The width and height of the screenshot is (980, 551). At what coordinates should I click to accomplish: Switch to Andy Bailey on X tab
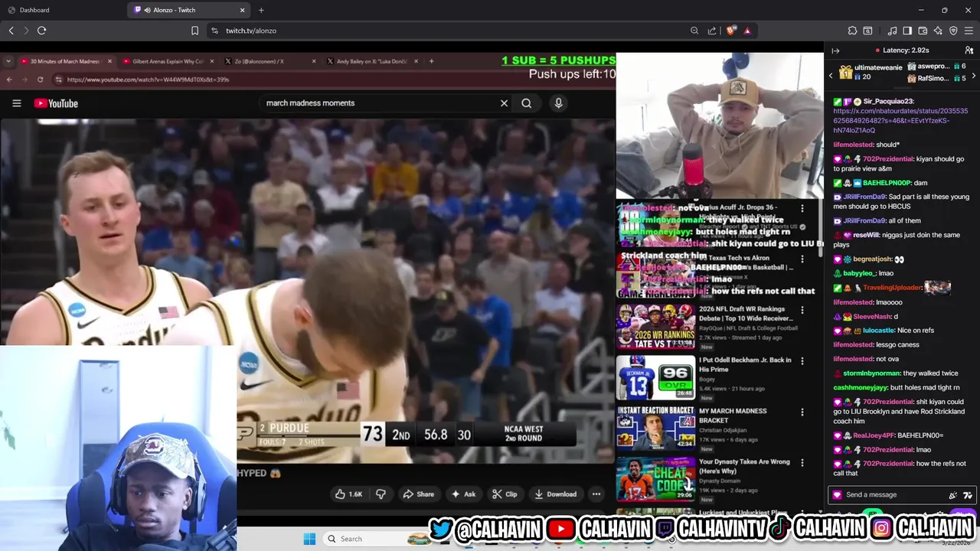[x=371, y=61]
